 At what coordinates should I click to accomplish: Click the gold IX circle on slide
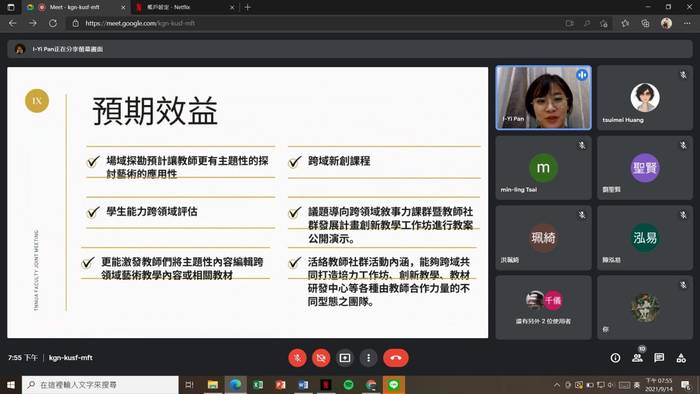[37, 101]
